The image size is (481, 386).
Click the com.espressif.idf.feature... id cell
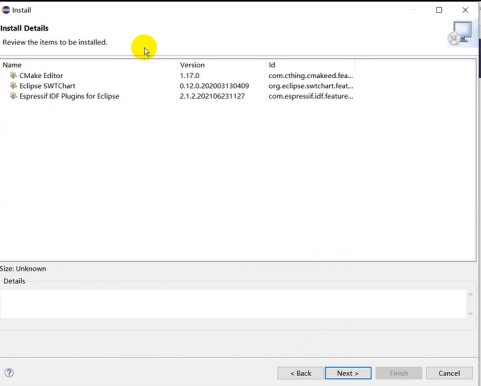[x=311, y=96]
